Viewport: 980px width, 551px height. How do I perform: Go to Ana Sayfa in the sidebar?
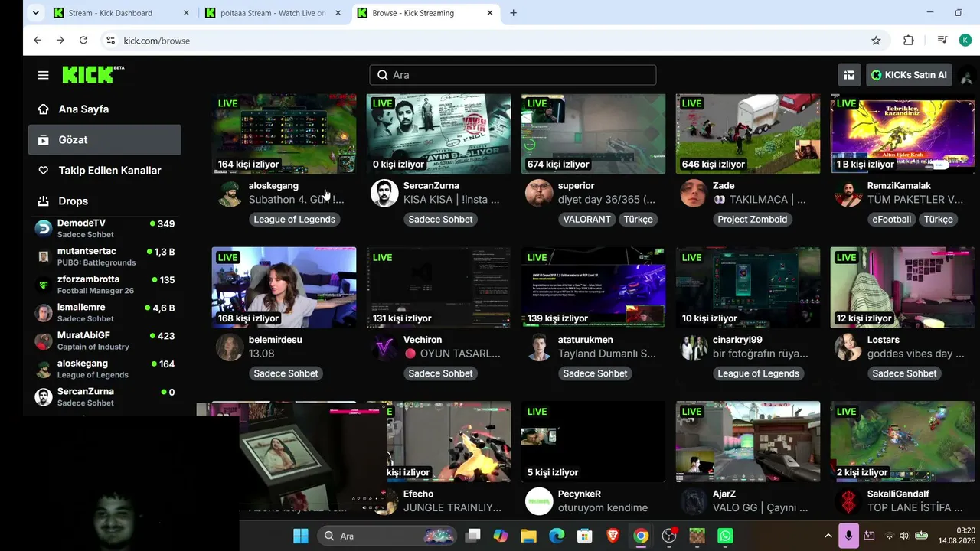pyautogui.click(x=105, y=109)
